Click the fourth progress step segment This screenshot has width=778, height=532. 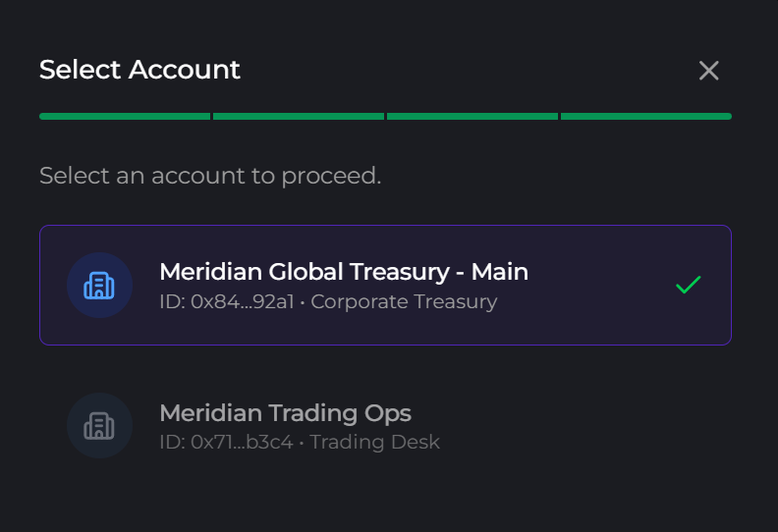point(646,117)
